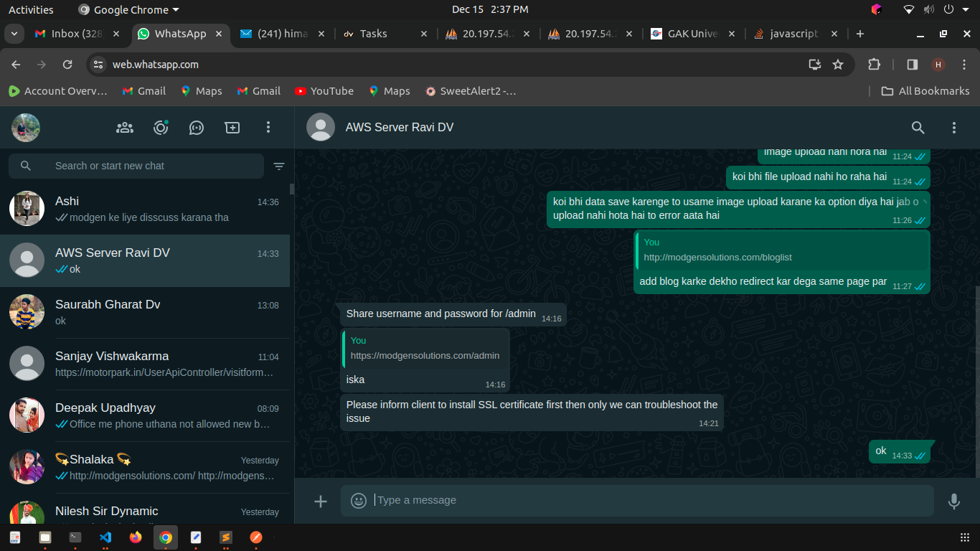Select AWS Server Ravi DV chat row
The height and width of the screenshot is (551, 980).
[x=145, y=261]
